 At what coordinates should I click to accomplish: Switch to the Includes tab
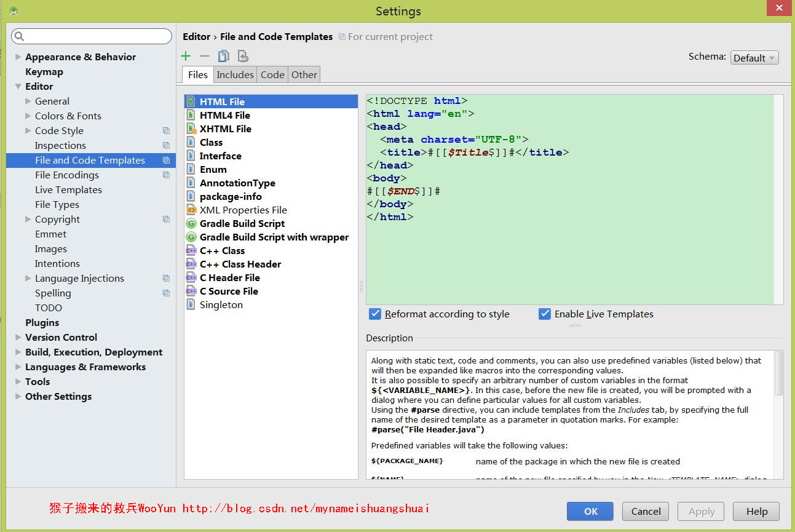pos(235,75)
